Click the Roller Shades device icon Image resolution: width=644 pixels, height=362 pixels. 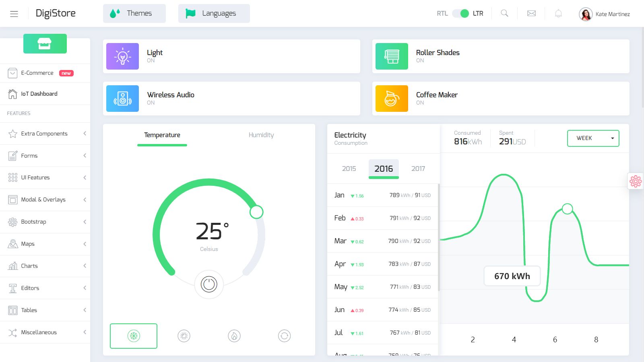click(392, 56)
